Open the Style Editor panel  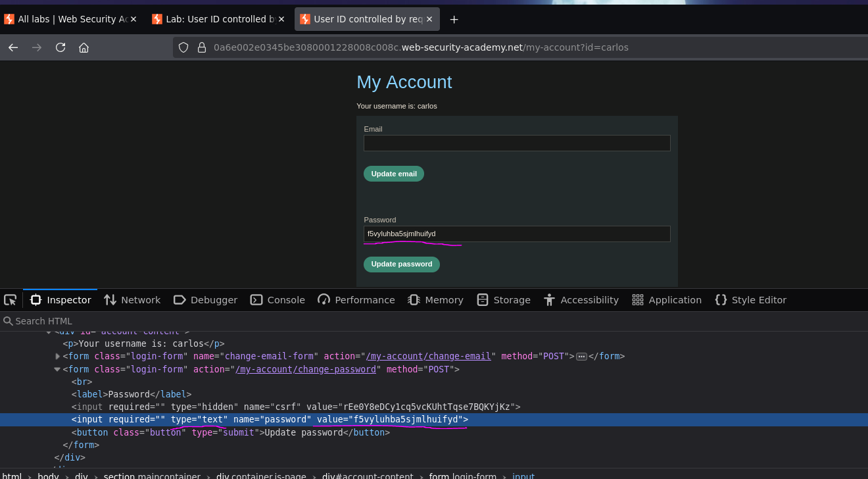pos(750,300)
